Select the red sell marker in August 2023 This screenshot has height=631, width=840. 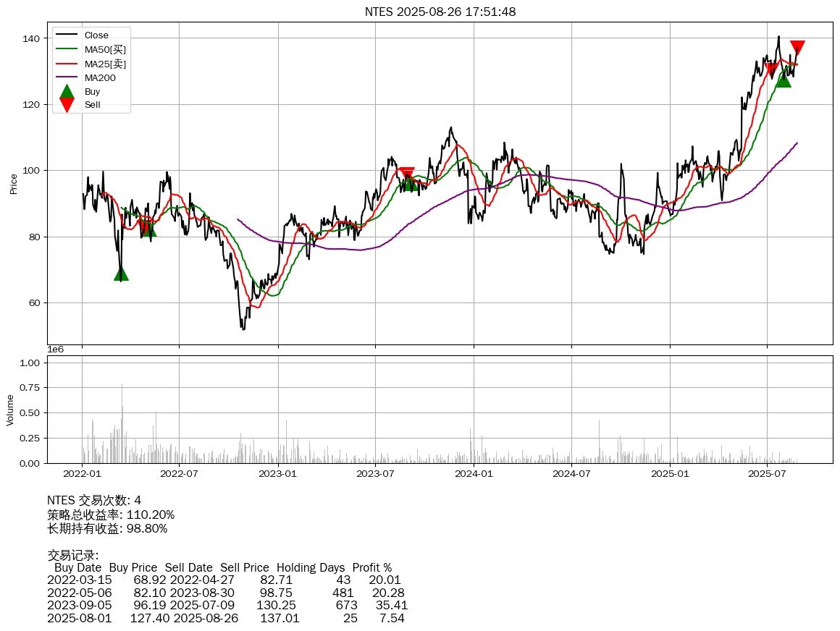click(406, 175)
